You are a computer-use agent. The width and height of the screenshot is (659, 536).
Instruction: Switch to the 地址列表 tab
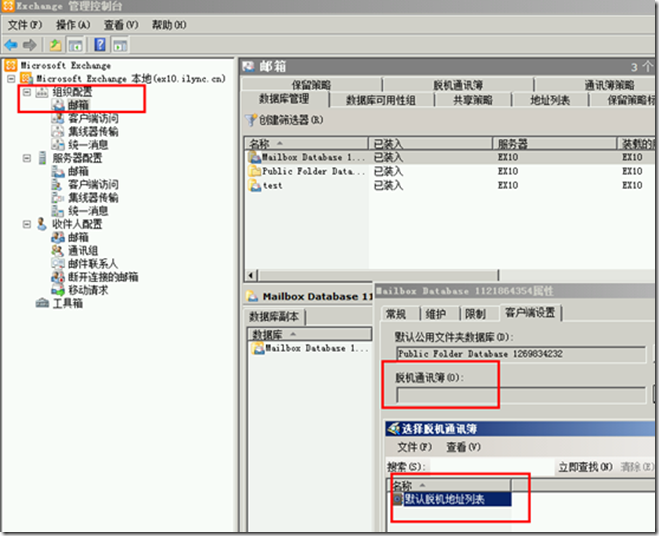click(550, 100)
